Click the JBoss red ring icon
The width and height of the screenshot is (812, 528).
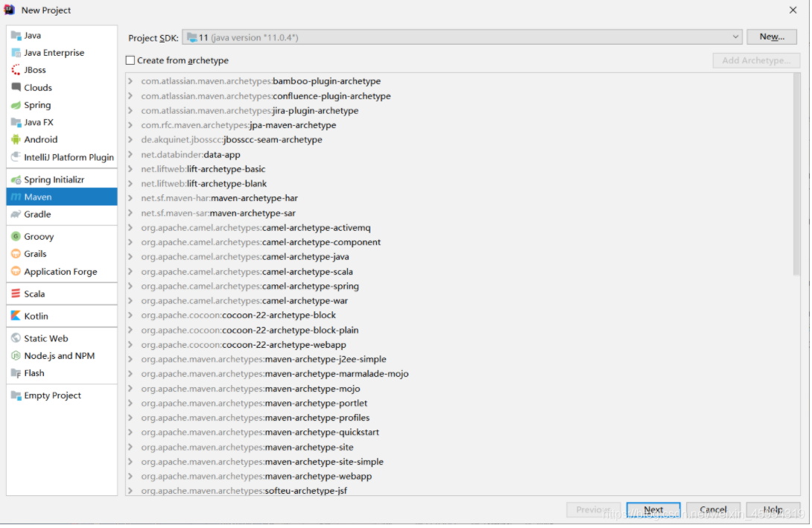pyautogui.click(x=16, y=70)
